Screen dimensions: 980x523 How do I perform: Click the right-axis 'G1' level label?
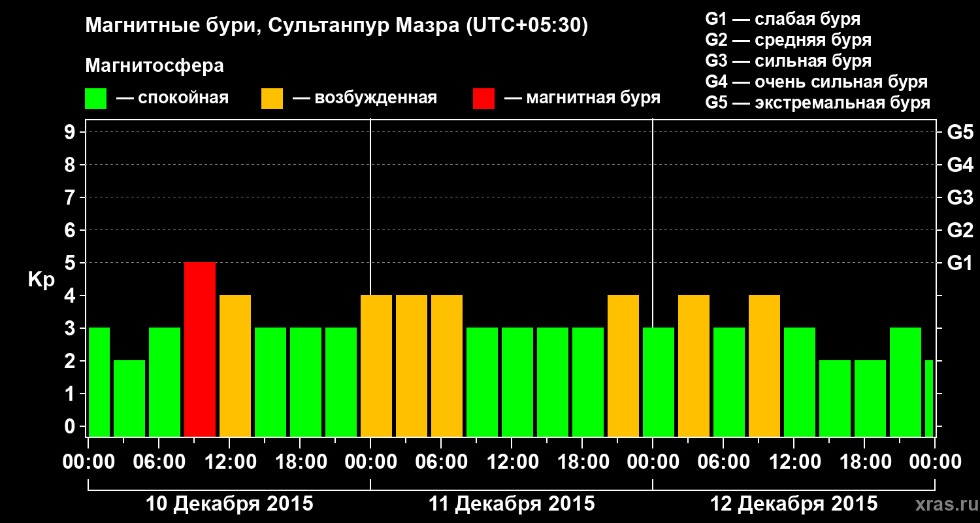coord(960,263)
